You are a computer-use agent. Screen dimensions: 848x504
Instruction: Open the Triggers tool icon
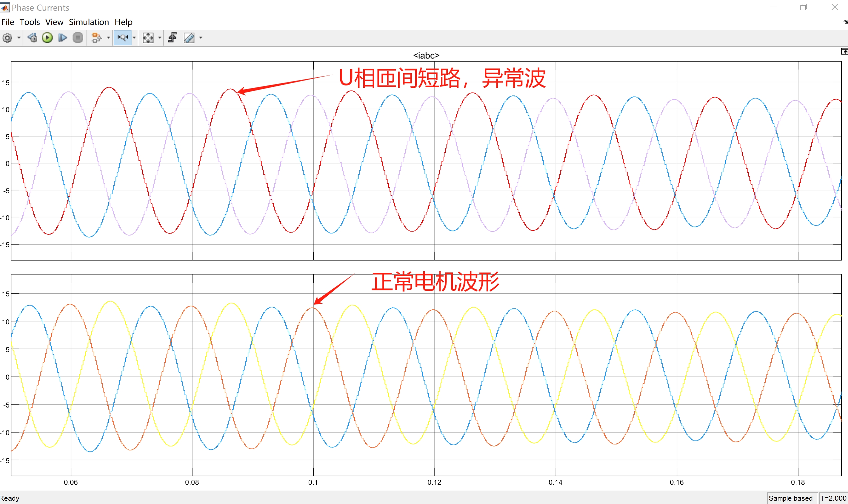tap(172, 38)
